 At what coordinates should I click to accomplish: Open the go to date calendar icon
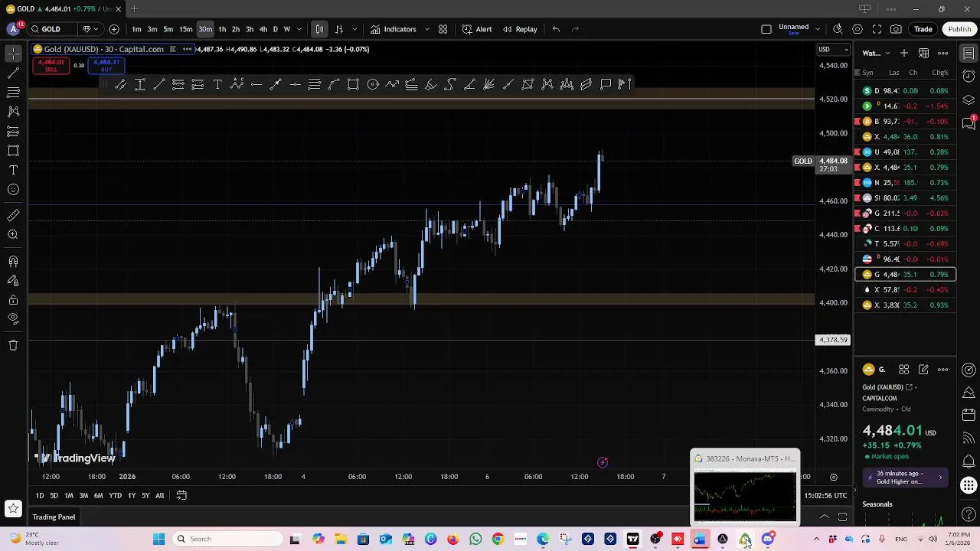(181, 496)
